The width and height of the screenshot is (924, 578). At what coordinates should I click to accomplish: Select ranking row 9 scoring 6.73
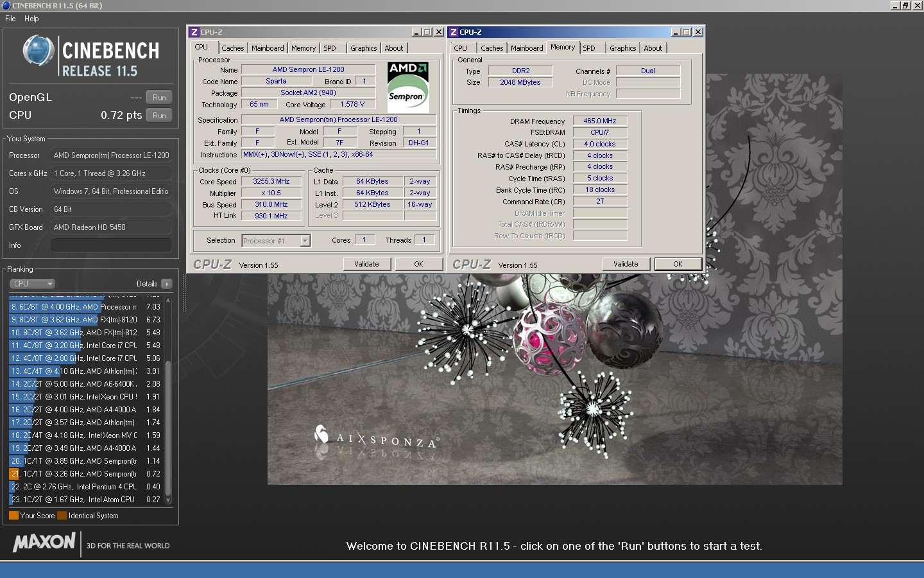(x=86, y=320)
